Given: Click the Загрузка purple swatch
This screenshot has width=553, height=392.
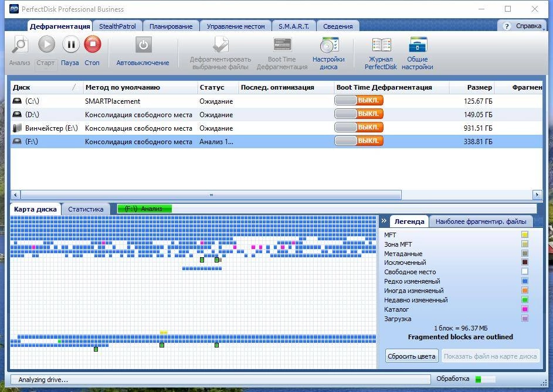Looking at the screenshot, I should 525,319.
